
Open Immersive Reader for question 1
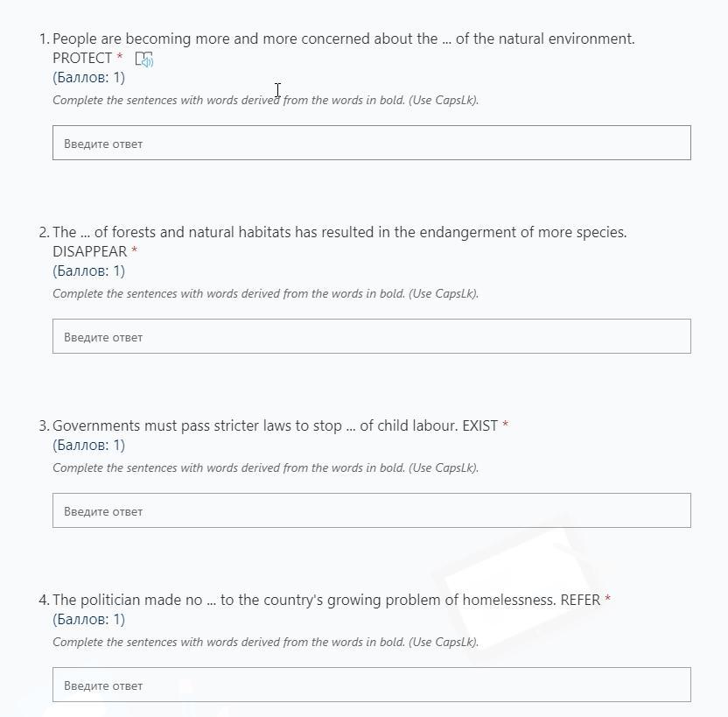pyautogui.click(x=144, y=60)
